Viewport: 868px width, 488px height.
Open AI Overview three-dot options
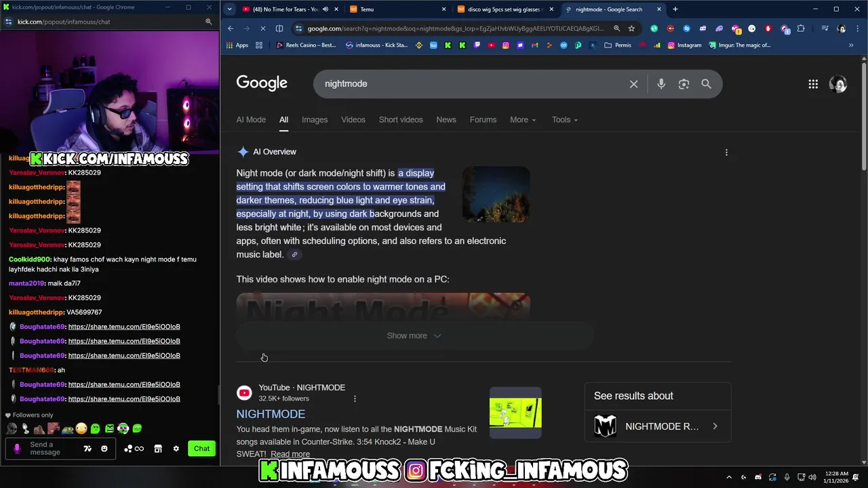(x=726, y=152)
